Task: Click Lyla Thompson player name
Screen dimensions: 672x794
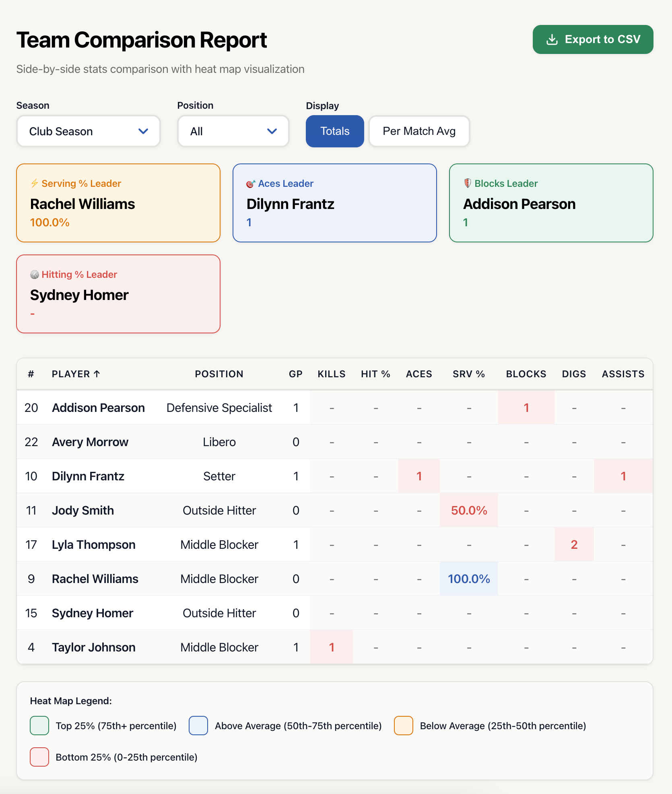Action: pos(94,545)
